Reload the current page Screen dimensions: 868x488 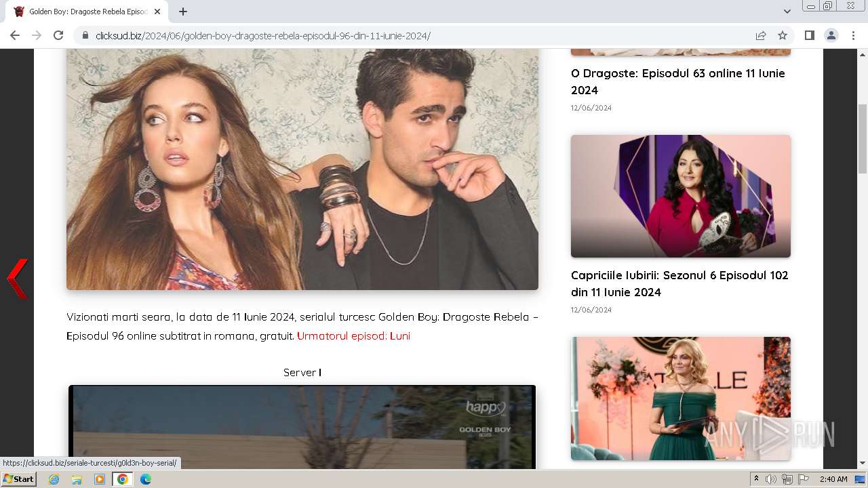pos(58,35)
